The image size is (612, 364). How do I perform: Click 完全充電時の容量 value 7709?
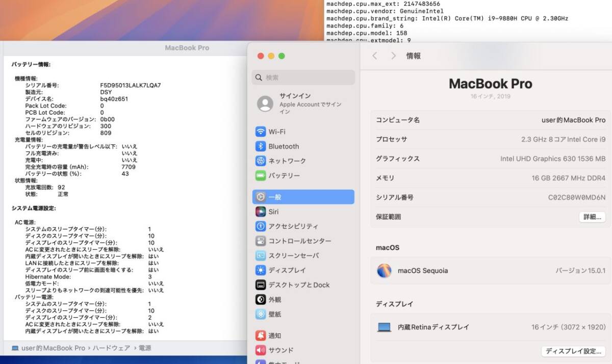click(129, 167)
